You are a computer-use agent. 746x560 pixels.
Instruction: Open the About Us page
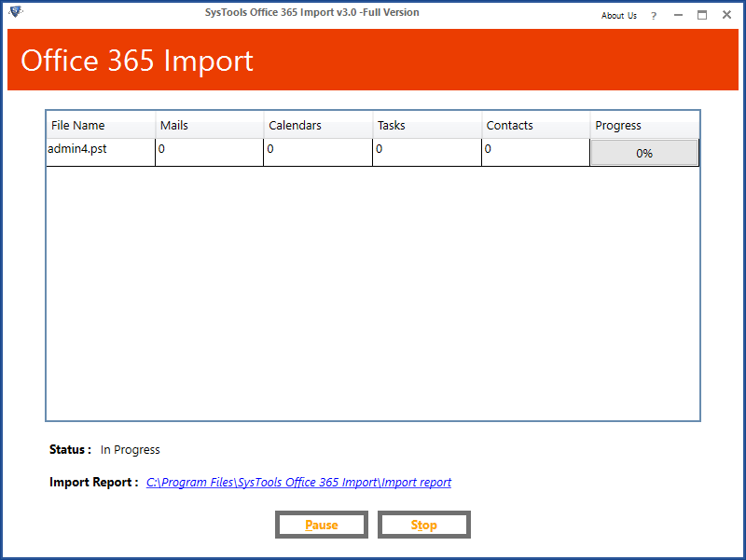pos(618,16)
